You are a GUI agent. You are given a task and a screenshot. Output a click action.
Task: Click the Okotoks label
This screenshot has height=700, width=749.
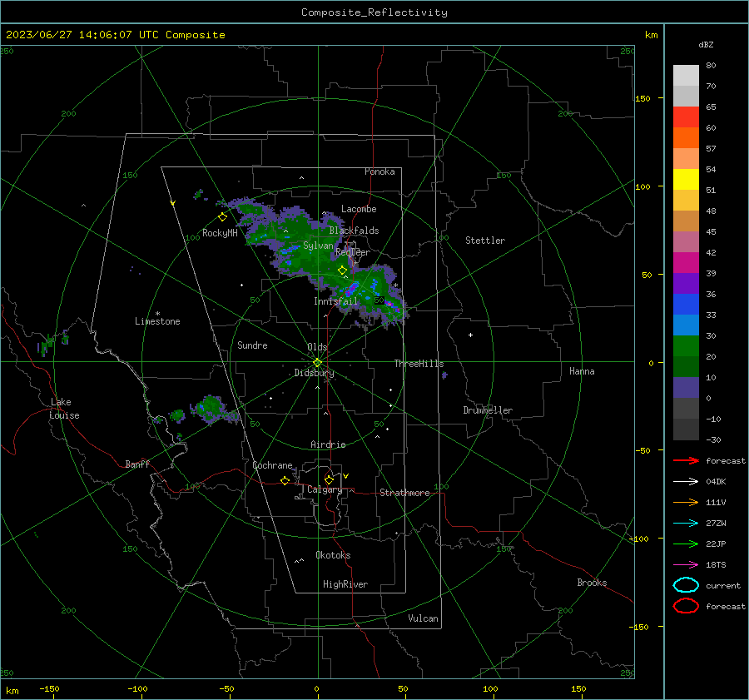click(333, 555)
